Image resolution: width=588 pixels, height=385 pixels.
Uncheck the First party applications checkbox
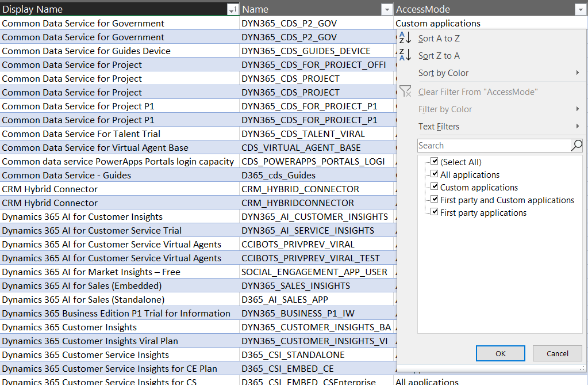pyautogui.click(x=435, y=212)
